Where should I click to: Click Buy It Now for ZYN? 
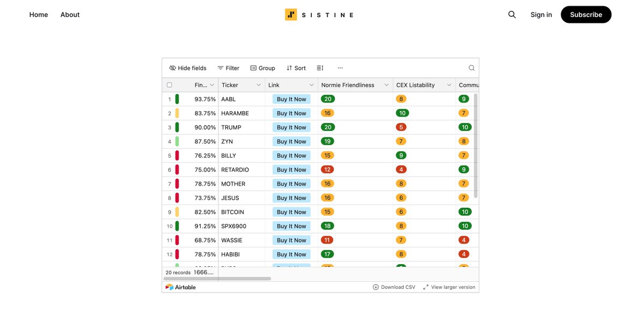point(291,142)
